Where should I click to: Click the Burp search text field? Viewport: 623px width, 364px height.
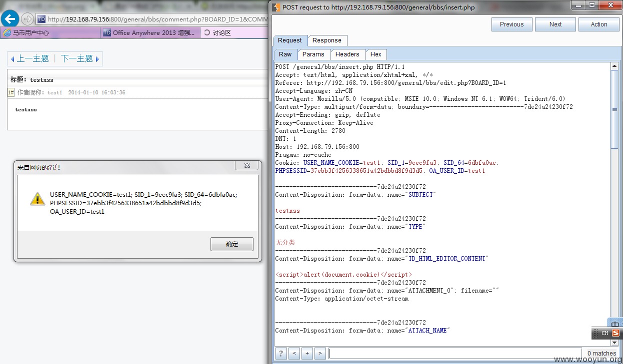tap(455, 353)
